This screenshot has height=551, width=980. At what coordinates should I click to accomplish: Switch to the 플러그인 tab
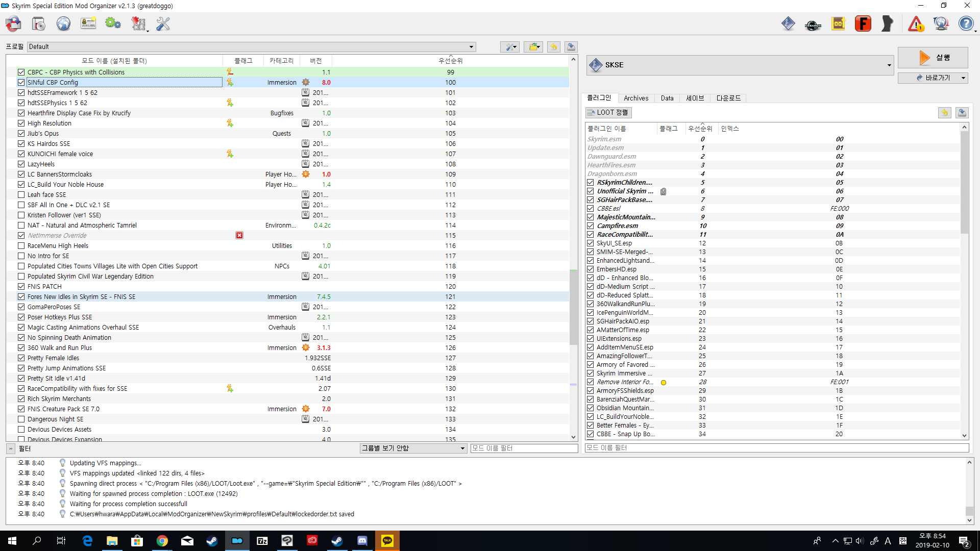pos(599,98)
